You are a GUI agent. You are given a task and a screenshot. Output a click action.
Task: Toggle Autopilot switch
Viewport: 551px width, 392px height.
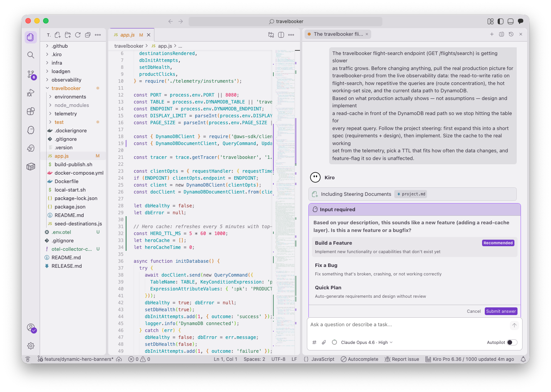click(512, 342)
